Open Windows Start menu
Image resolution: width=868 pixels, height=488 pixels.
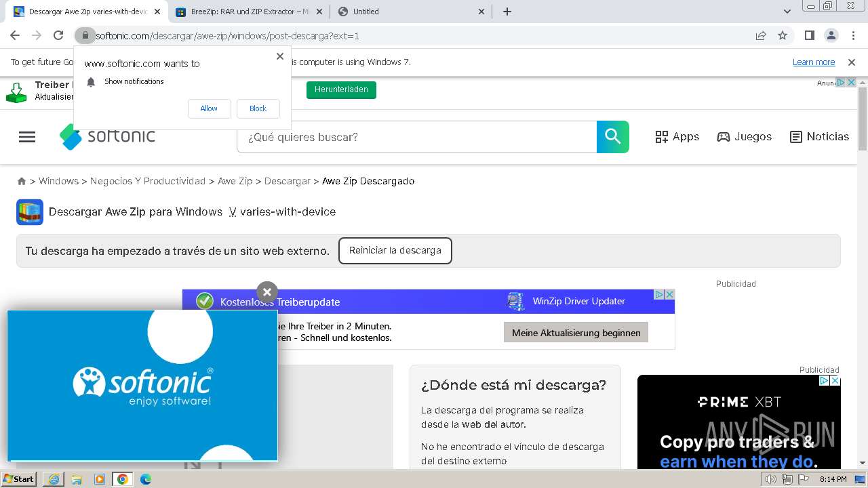[x=19, y=479]
